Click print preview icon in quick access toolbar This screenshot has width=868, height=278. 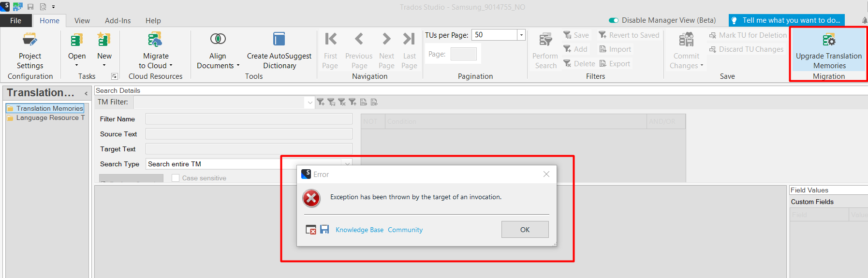click(x=43, y=7)
